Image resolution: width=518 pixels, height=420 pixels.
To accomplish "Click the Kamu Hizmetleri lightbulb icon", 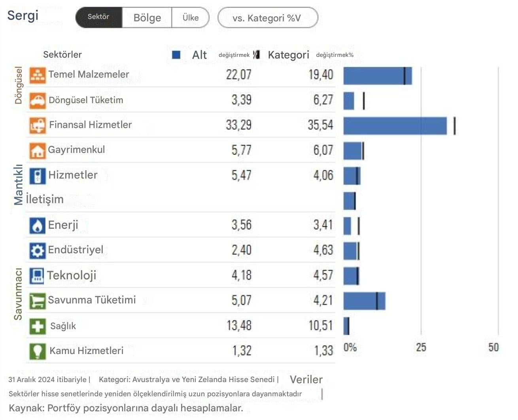I will [38, 351].
